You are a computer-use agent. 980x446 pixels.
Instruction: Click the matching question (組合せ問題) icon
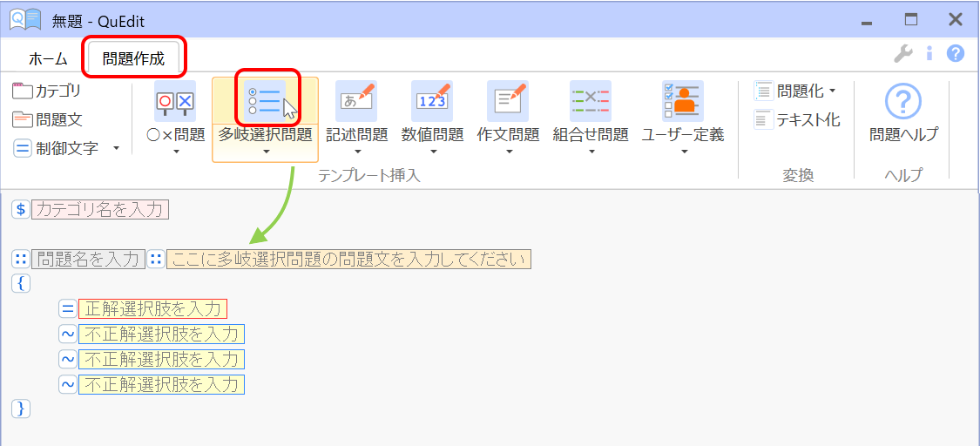pyautogui.click(x=590, y=101)
